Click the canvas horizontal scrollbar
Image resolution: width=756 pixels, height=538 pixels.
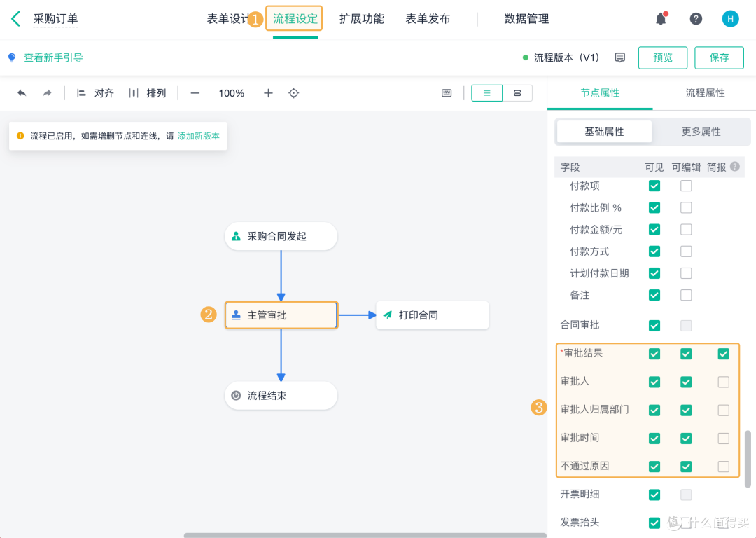(365, 535)
